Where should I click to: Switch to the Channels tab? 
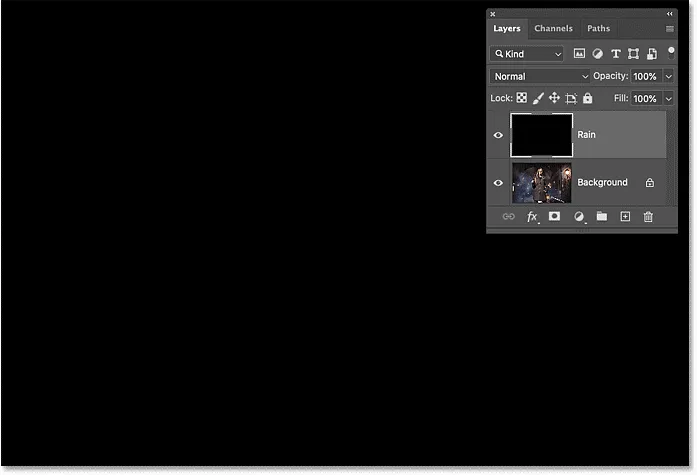click(x=553, y=29)
